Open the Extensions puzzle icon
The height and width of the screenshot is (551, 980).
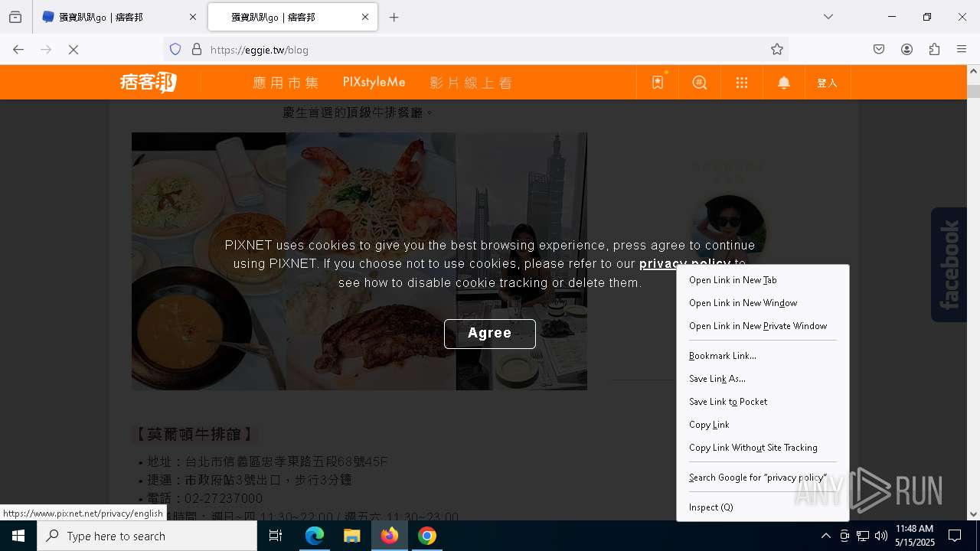934,49
